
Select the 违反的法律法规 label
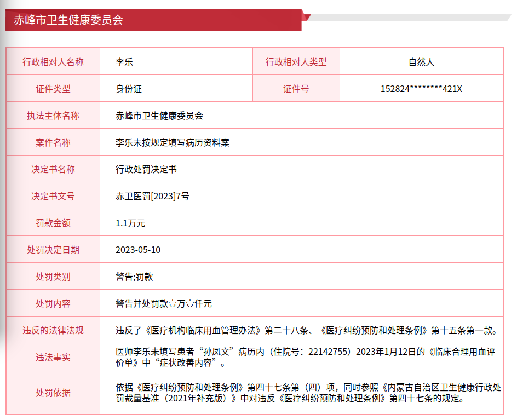[53, 330]
